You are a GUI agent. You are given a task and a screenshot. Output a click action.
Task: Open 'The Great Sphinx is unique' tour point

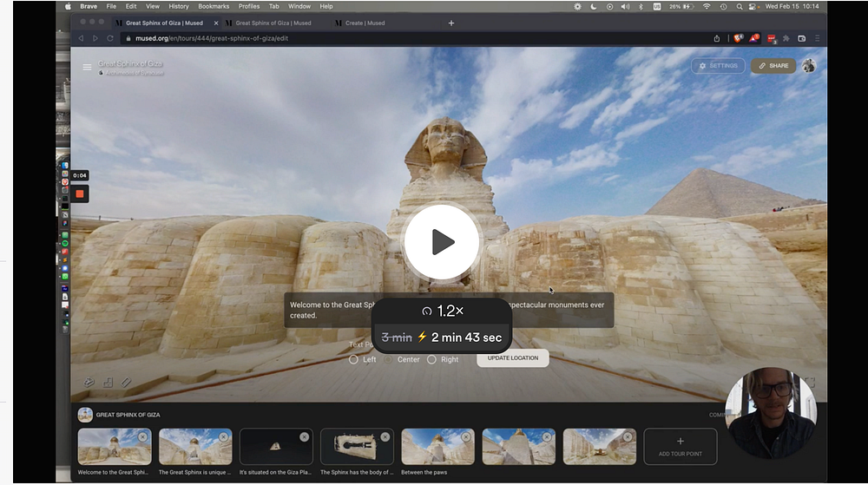(x=194, y=447)
